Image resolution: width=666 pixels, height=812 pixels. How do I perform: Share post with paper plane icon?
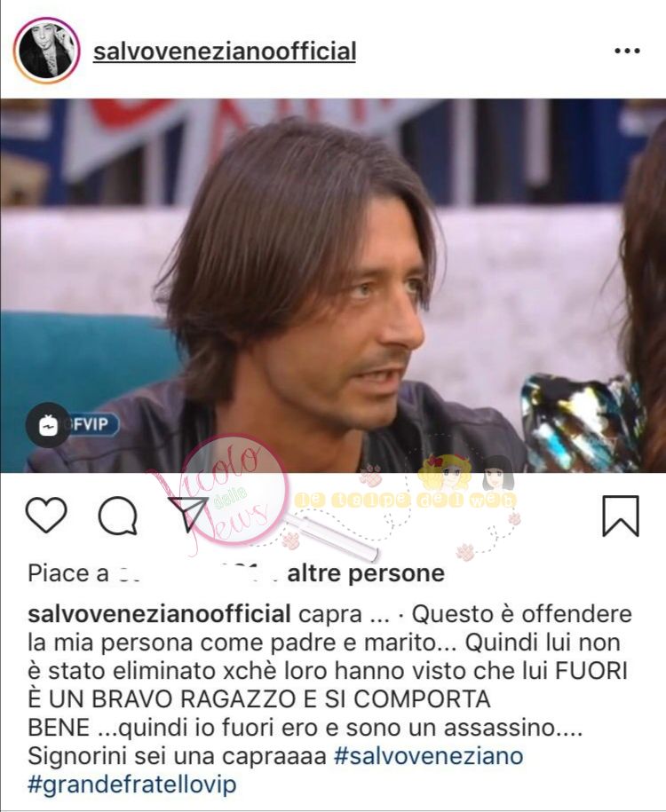click(x=187, y=514)
